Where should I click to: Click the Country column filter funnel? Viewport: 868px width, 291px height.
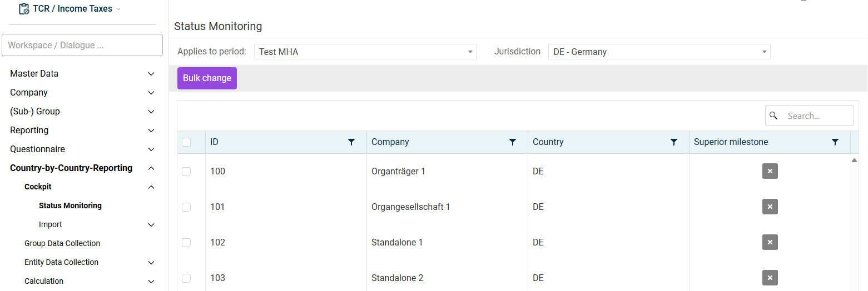click(673, 142)
